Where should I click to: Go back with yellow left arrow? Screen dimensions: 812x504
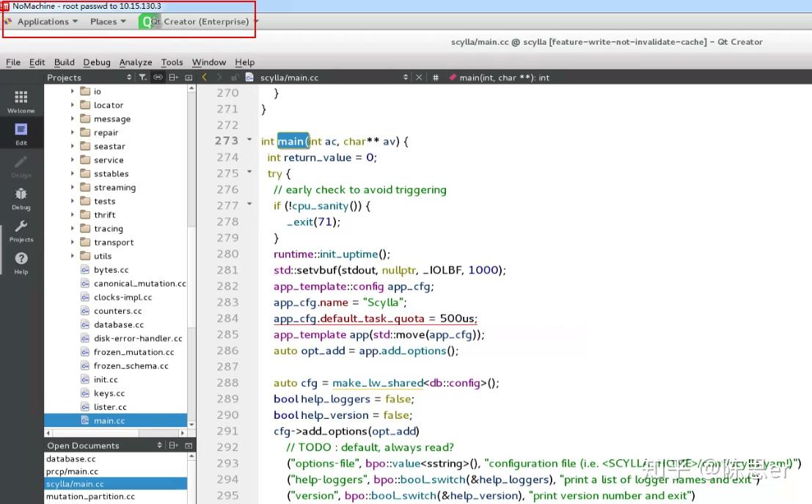[x=204, y=77]
